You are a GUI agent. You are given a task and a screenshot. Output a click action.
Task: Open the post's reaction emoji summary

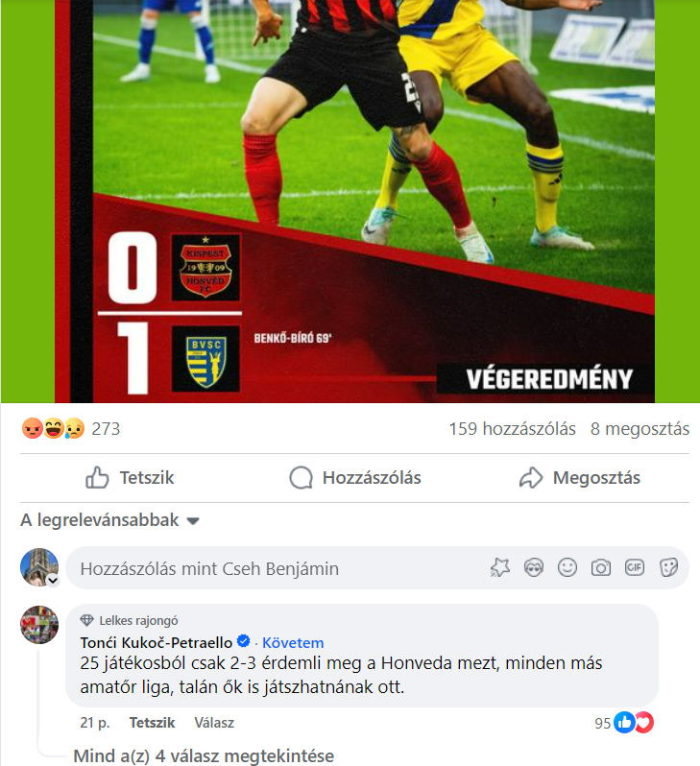pyautogui.click(x=53, y=428)
